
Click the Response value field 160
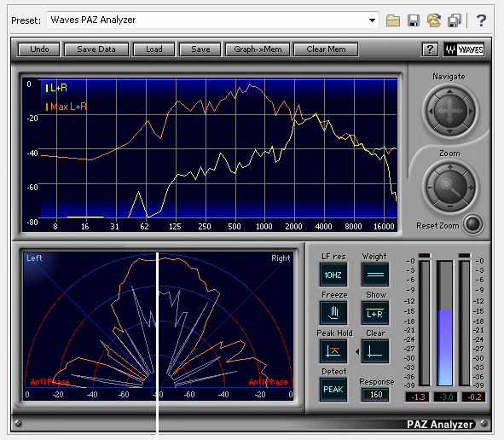(x=375, y=395)
